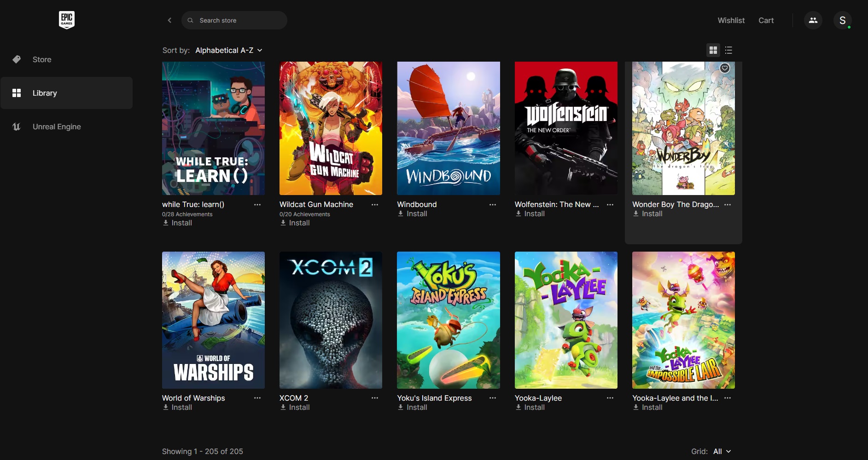Go back with the left arrow
Screen dimensions: 868x460
169,20
